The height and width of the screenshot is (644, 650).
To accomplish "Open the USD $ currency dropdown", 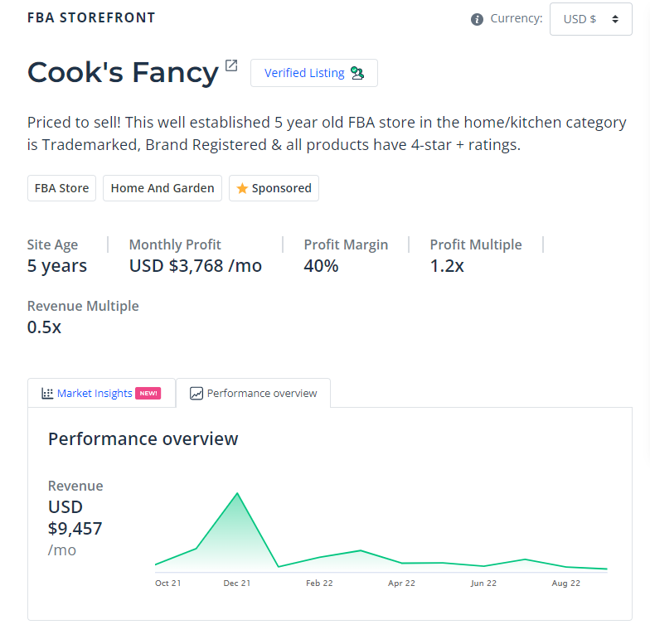I will (x=590, y=19).
